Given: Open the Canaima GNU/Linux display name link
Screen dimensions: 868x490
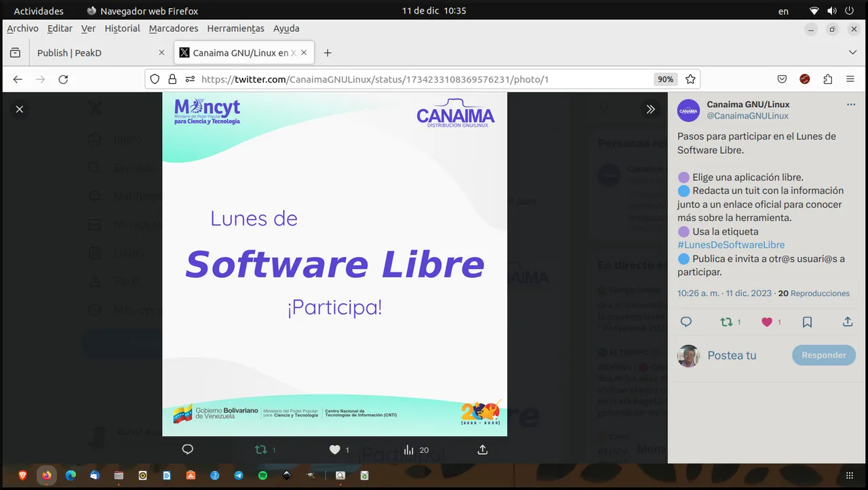Looking at the screenshot, I should pyautogui.click(x=748, y=104).
